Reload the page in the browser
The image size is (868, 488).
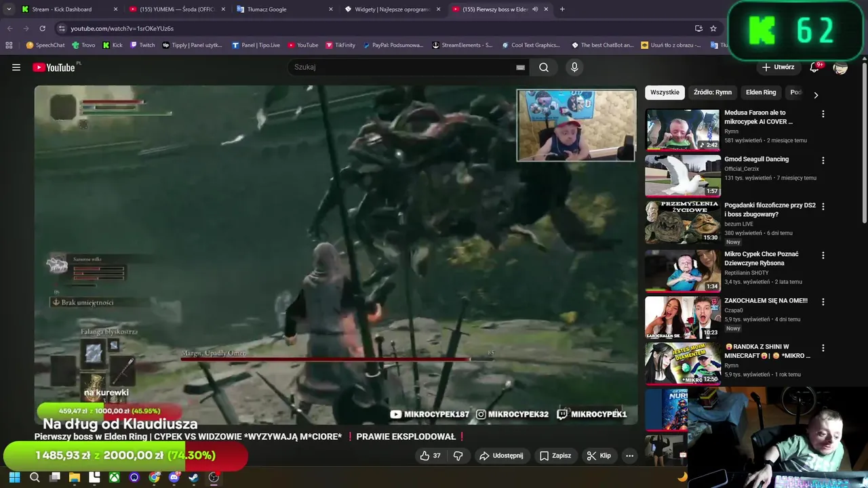(42, 28)
